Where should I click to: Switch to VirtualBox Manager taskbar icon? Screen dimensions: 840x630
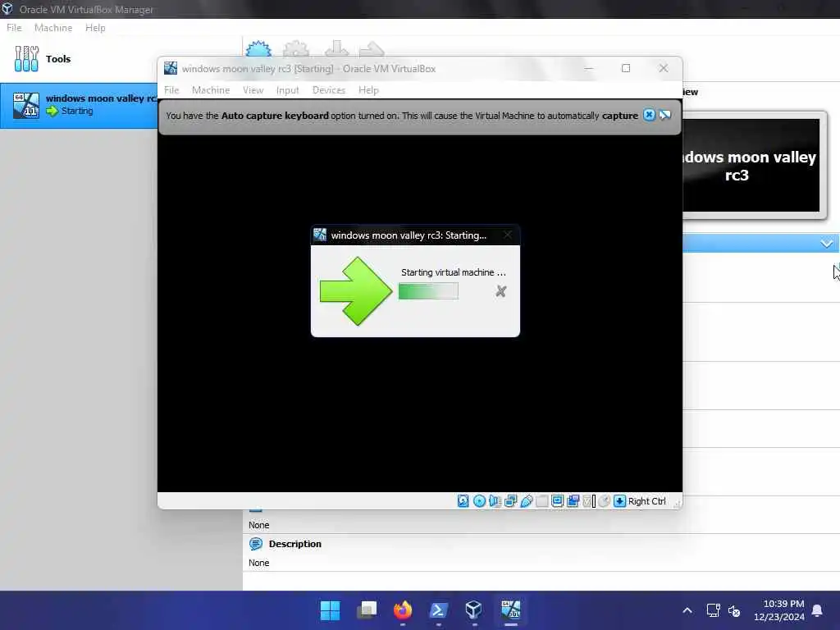[474, 610]
